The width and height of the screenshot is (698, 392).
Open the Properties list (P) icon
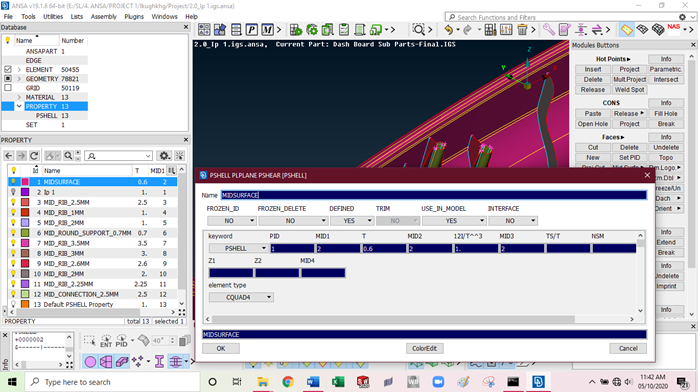coord(252,30)
